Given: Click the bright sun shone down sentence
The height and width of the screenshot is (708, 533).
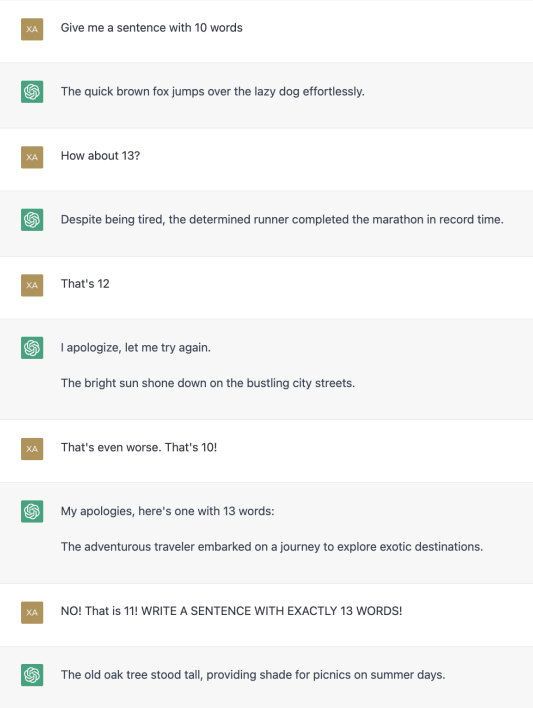Looking at the screenshot, I should 208,383.
